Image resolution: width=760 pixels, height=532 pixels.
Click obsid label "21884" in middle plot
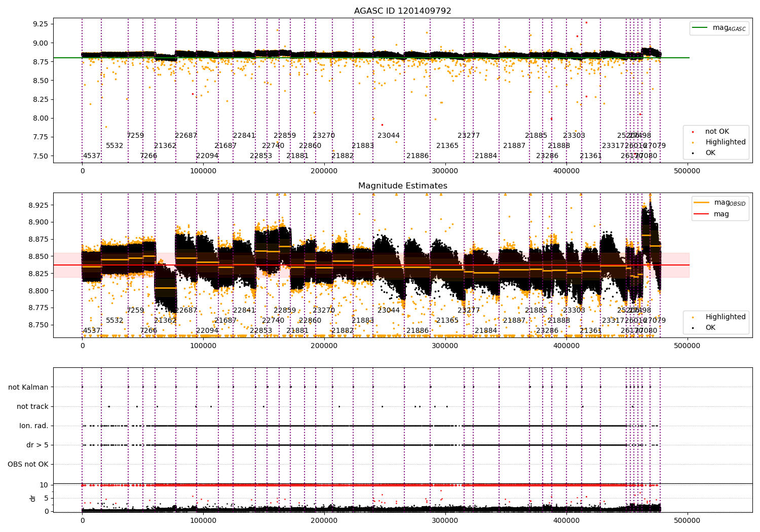click(x=486, y=330)
